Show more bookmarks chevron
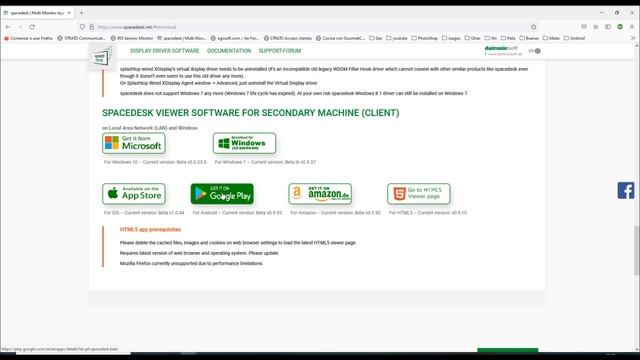 coord(633,38)
